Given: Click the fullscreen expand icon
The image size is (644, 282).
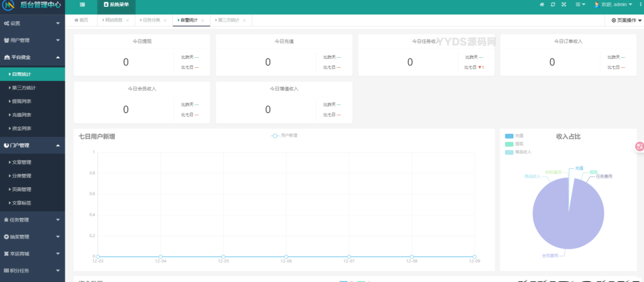Looking at the screenshot, I should pyautogui.click(x=563, y=4).
